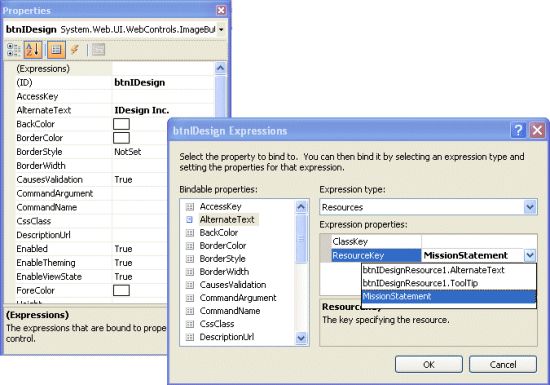Click the bound icon next to AlternateText
550x385 pixels.
189,220
